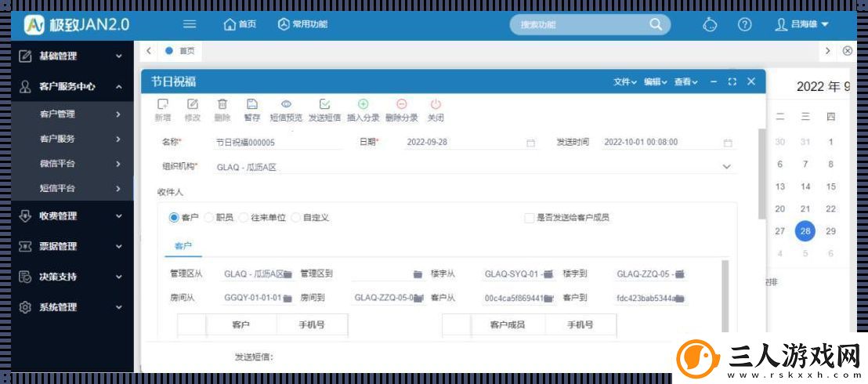Click the 修改 (edit) toolbar icon

(192, 104)
